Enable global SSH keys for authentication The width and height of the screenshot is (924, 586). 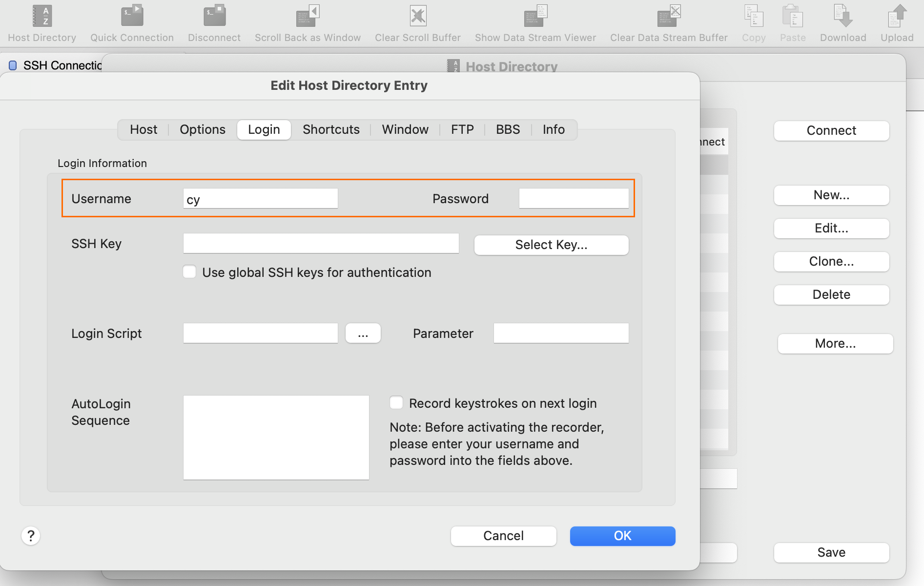tap(189, 272)
